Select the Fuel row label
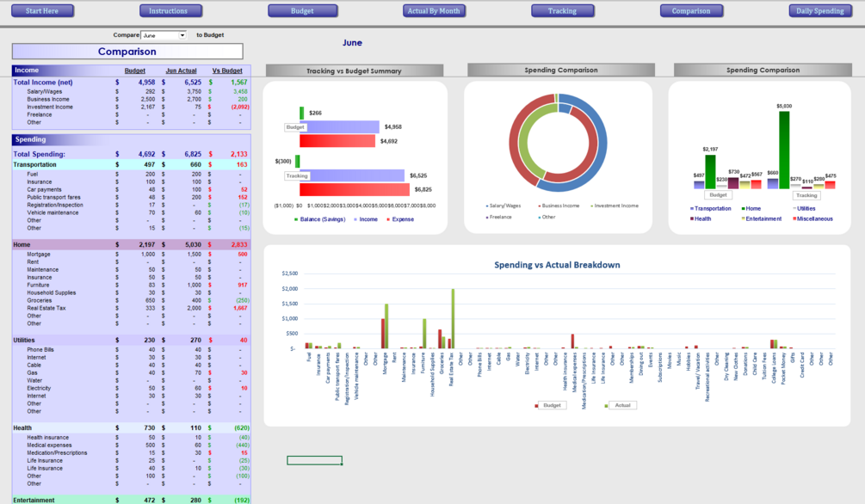The height and width of the screenshot is (504, 865). 33,175
